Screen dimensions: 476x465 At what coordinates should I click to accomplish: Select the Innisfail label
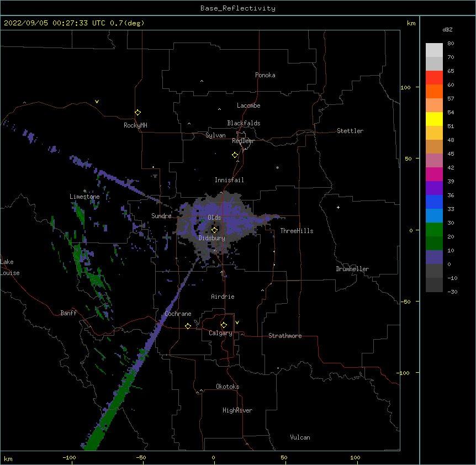tap(229, 180)
